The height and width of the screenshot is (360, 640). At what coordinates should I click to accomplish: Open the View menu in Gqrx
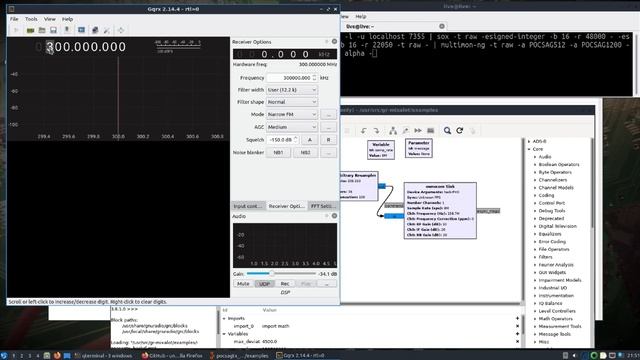[x=50, y=19]
